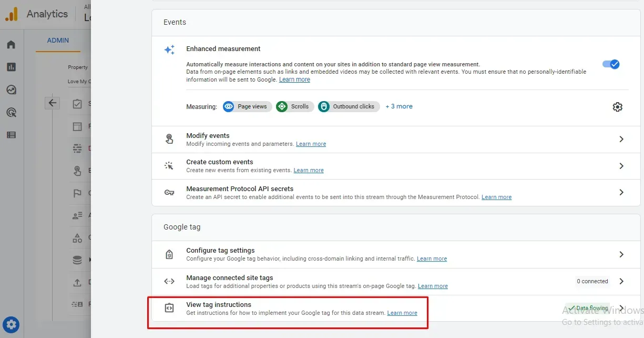
Task: Click the Admin gear icon at bottom left
Action: 11,324
